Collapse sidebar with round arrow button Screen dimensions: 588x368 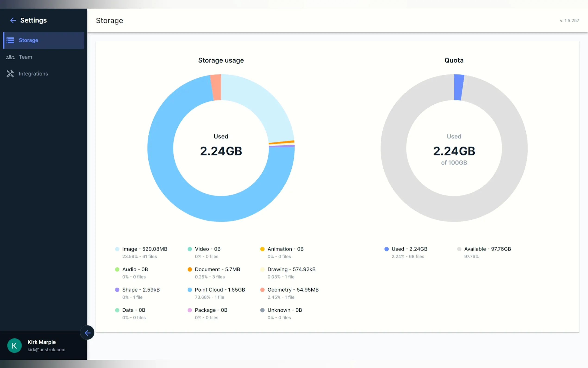(87, 333)
